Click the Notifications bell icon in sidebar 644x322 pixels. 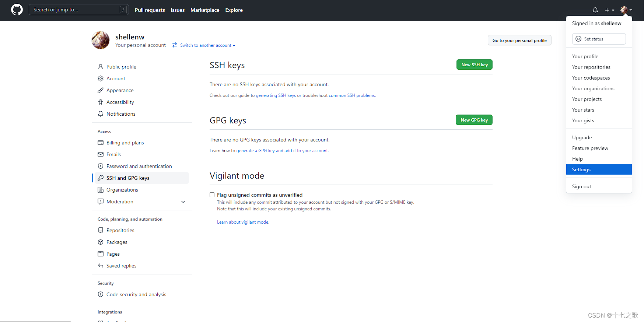[101, 114]
